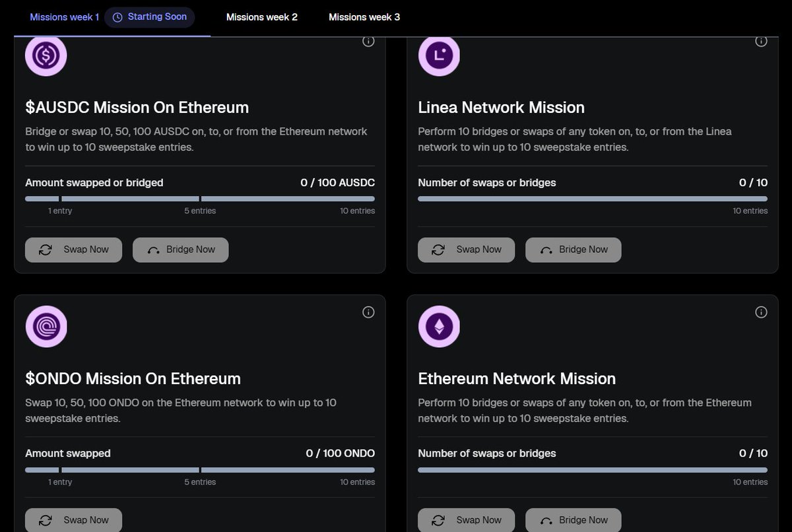This screenshot has width=792, height=532.
Task: Click '1 entry' marker in ONDO card
Action: tap(60, 482)
